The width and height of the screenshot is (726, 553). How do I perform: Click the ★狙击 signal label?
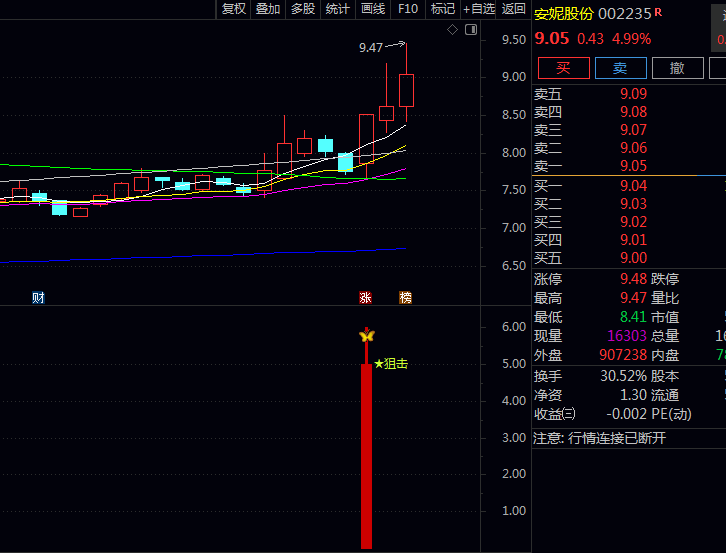point(391,364)
